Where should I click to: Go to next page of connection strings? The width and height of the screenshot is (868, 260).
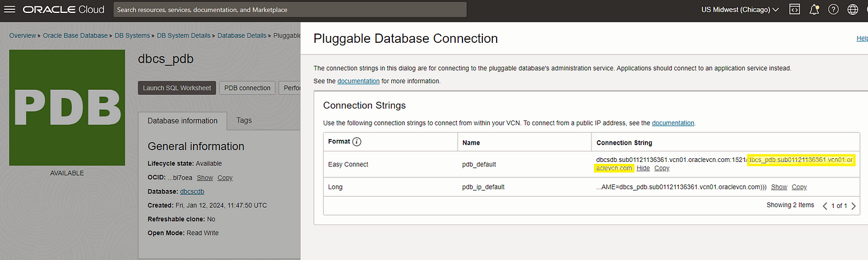pos(854,205)
